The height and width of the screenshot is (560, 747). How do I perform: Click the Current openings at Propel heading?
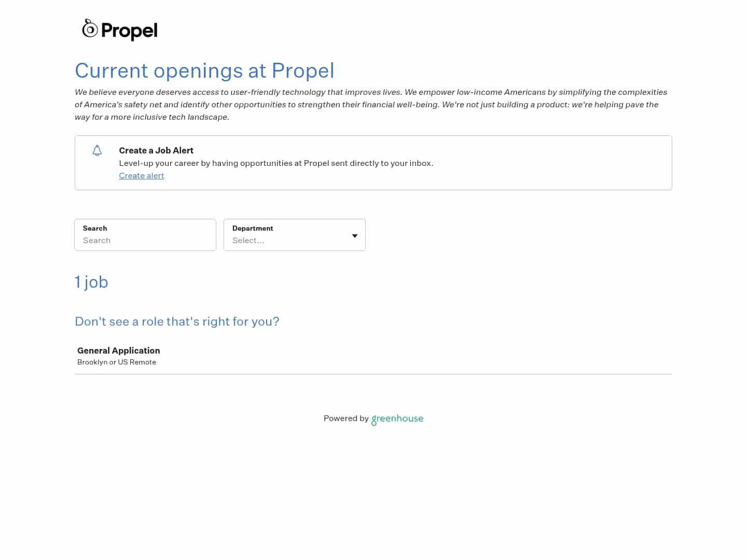point(204,71)
